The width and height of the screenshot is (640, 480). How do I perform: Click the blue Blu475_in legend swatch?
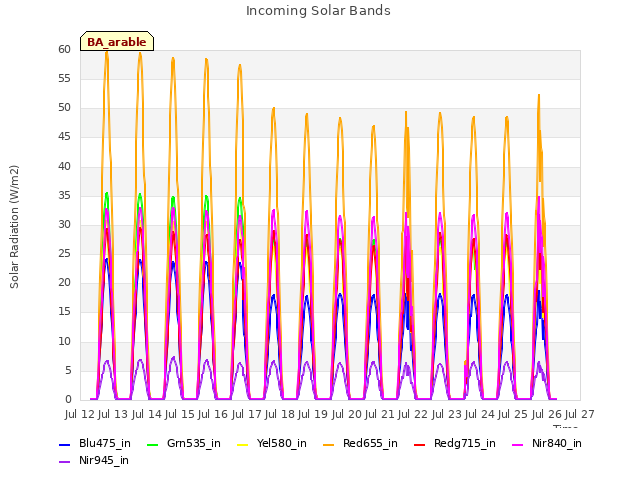pyautogui.click(x=65, y=445)
